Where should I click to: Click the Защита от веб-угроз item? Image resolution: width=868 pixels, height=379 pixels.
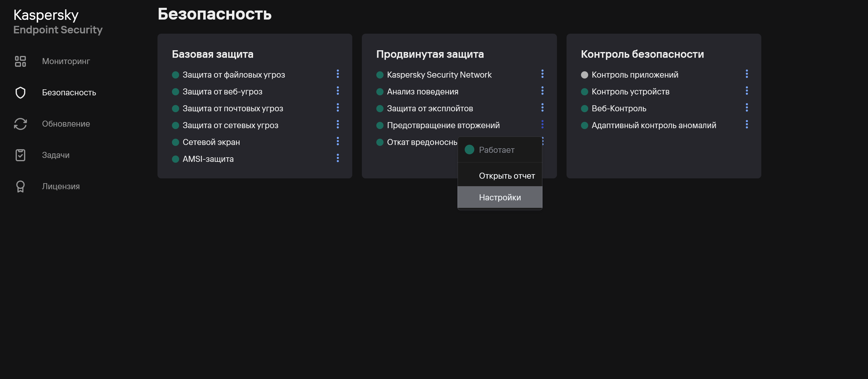pyautogui.click(x=222, y=92)
